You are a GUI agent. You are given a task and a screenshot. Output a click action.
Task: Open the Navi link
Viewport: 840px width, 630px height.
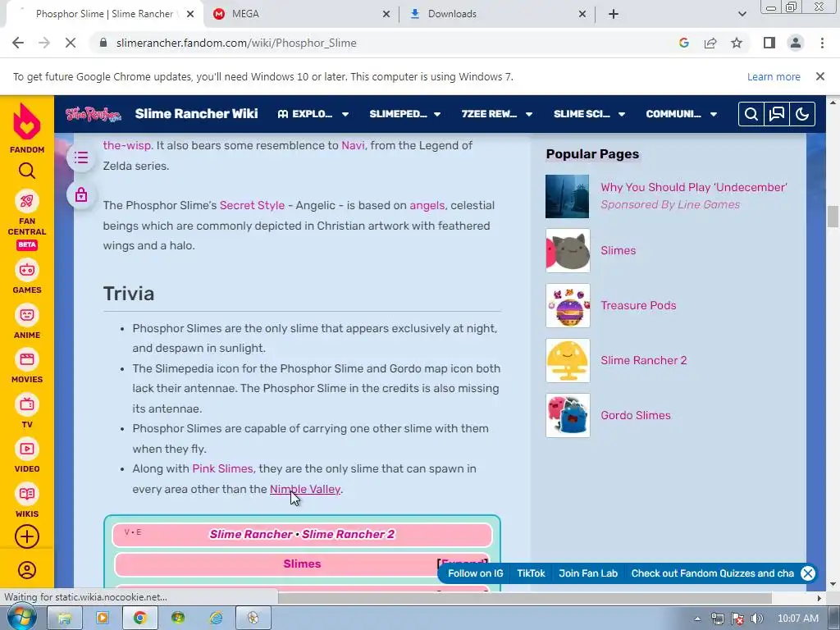click(x=353, y=145)
